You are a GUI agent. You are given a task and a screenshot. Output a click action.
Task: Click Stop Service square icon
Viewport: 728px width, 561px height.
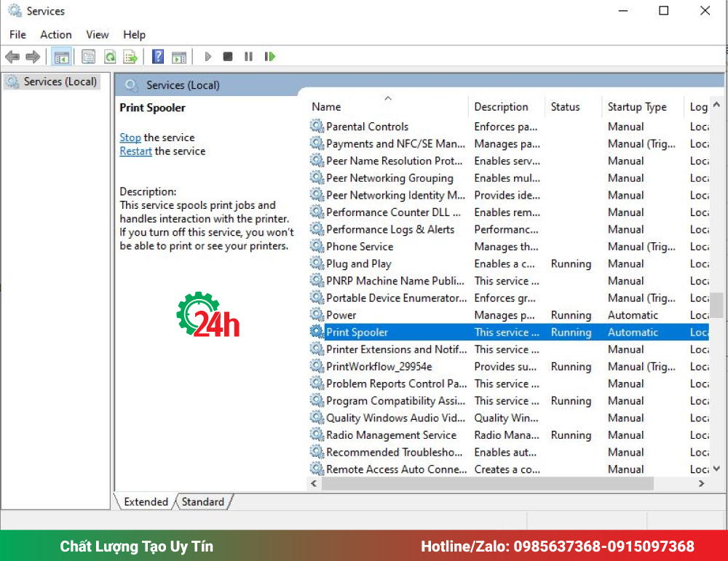pyautogui.click(x=227, y=57)
